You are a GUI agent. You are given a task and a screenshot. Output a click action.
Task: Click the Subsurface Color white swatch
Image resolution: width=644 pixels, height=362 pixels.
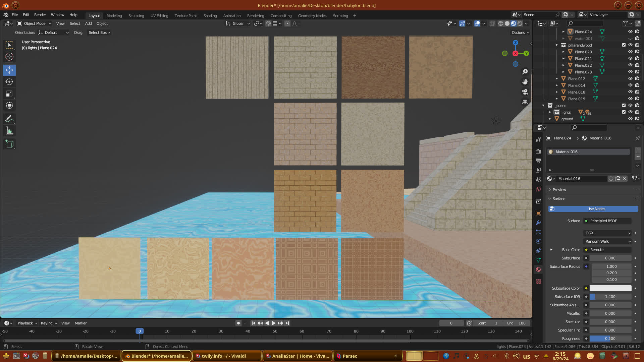click(x=610, y=288)
